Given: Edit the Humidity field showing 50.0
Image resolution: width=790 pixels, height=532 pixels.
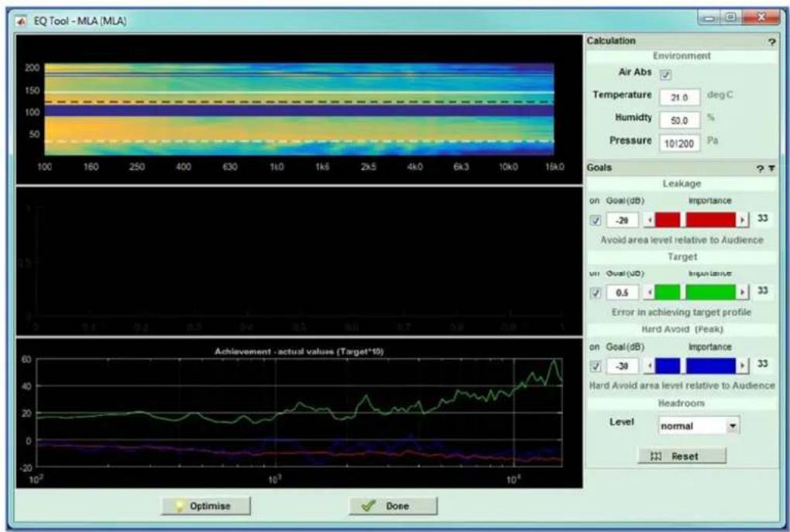Looking at the screenshot, I should tap(679, 120).
